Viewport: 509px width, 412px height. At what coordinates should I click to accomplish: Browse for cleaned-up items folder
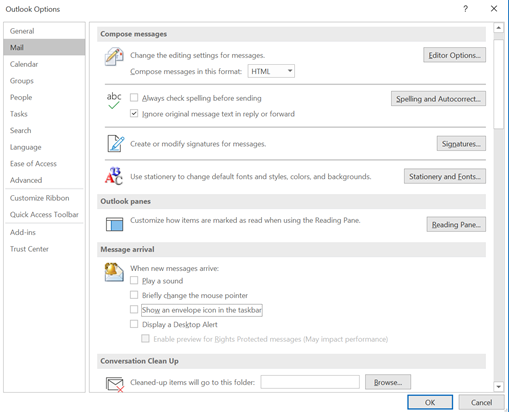388,382
